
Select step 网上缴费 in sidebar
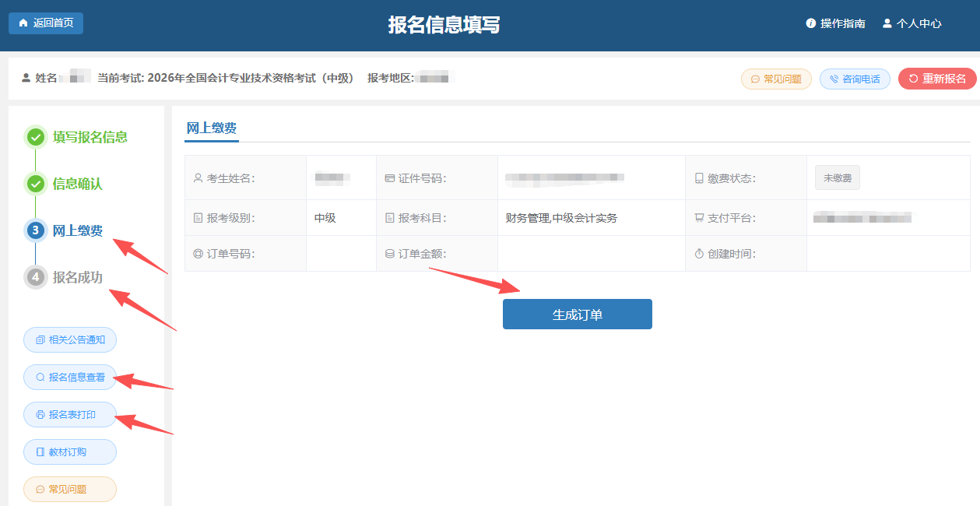point(78,230)
